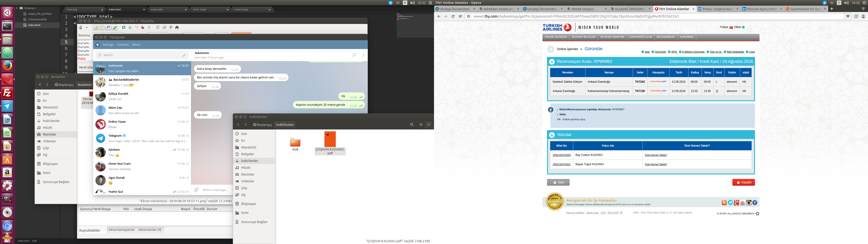Expand Askimmm chat info chevron
Screen dimensions: 868x244
[363, 55]
